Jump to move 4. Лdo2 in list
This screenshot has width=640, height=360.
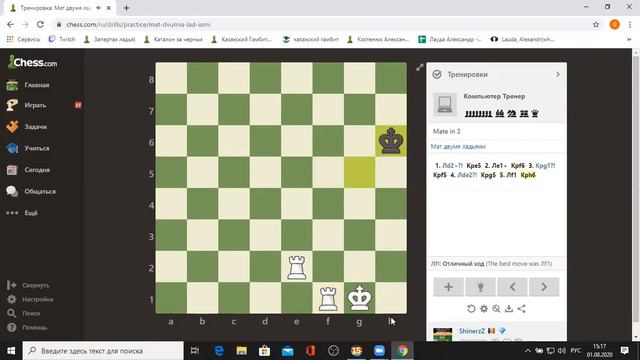[467, 175]
